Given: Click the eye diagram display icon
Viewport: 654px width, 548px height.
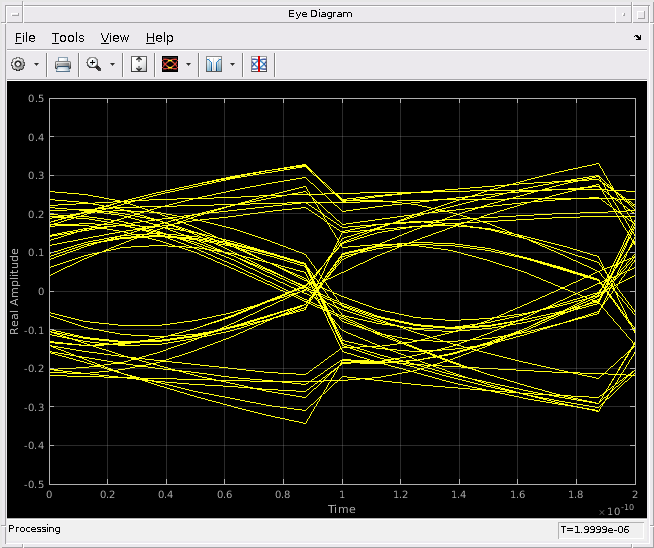Looking at the screenshot, I should coord(170,64).
